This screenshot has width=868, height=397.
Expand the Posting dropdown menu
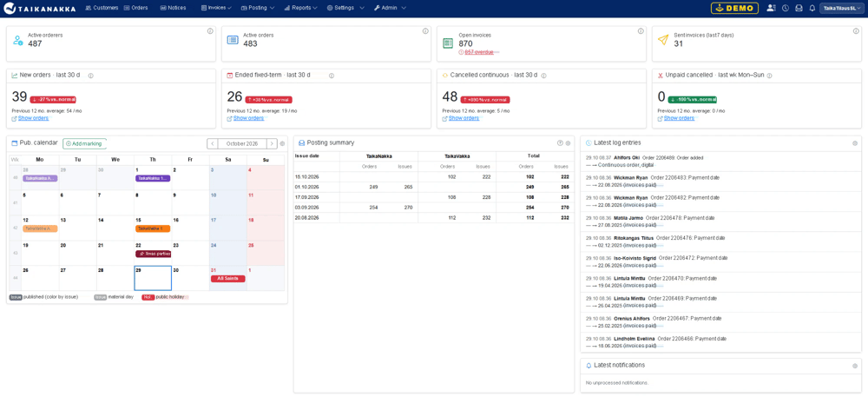[x=258, y=9]
